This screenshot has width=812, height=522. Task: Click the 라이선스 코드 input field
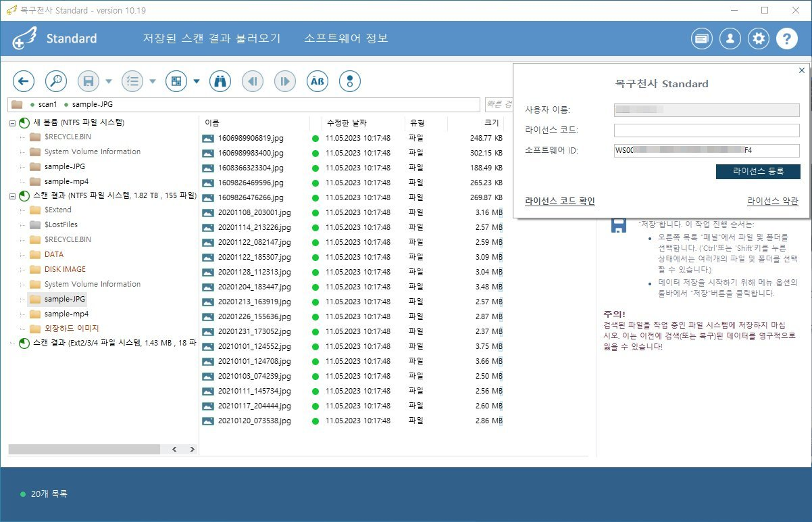click(707, 130)
